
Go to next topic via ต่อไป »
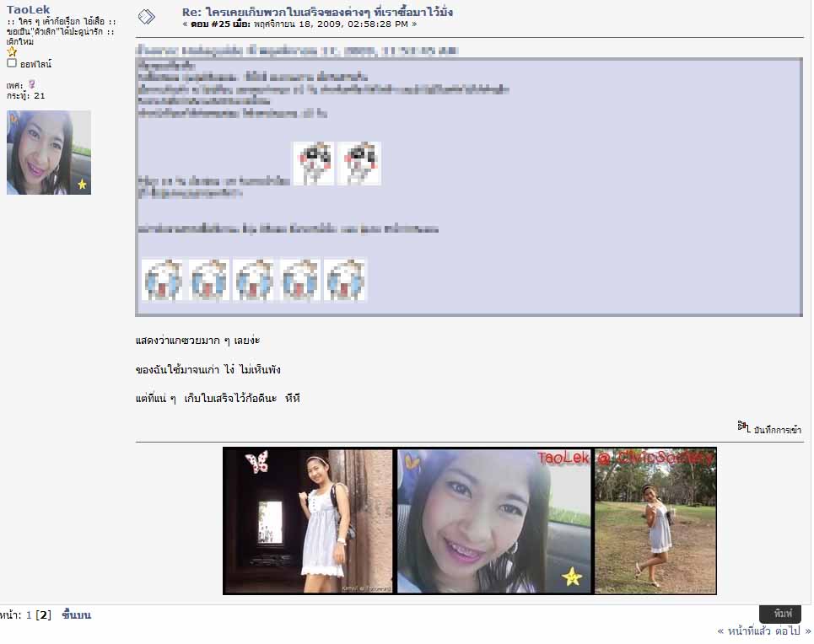(794, 631)
